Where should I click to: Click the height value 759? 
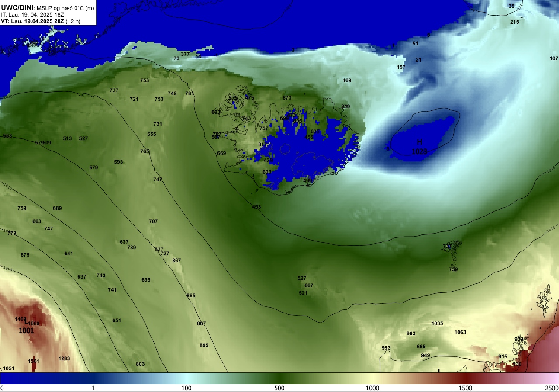22,208
